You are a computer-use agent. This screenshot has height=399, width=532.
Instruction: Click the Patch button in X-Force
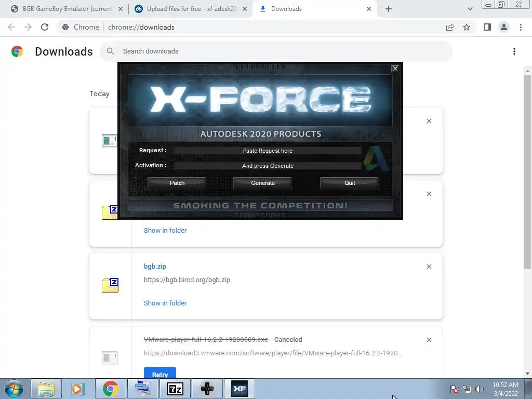coord(177,183)
